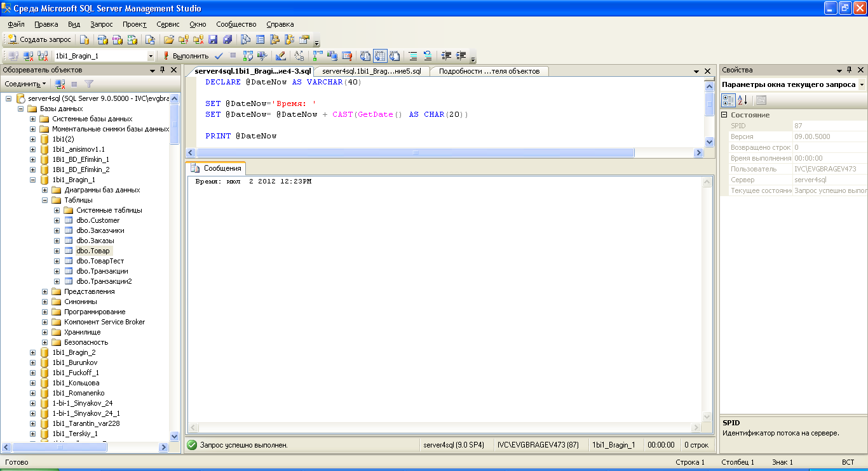The image size is (868, 471).
Task: Open the Соединить connect dropdown in Object Explorer
Action: pos(25,84)
